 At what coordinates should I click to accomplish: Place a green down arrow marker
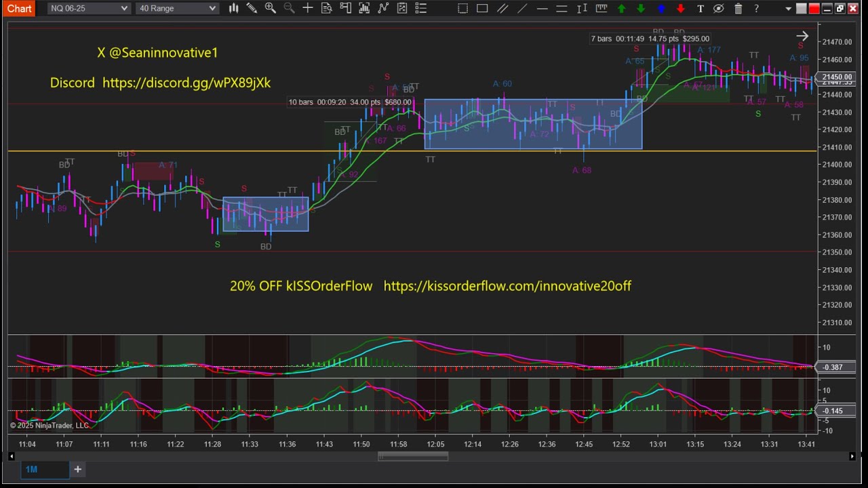point(641,8)
